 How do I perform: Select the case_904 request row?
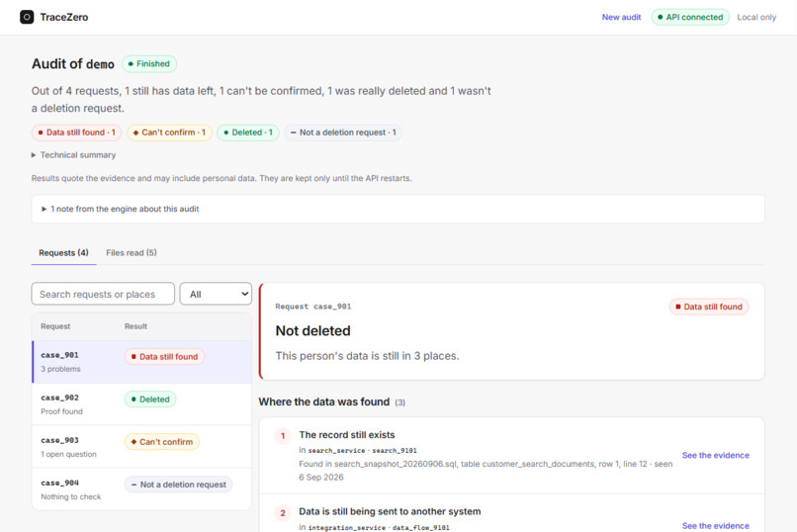point(141,488)
